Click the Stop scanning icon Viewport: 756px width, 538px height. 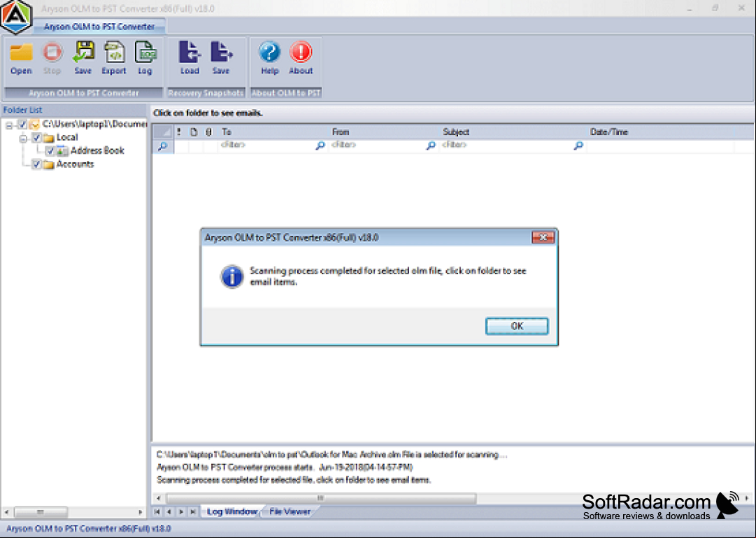(x=52, y=58)
